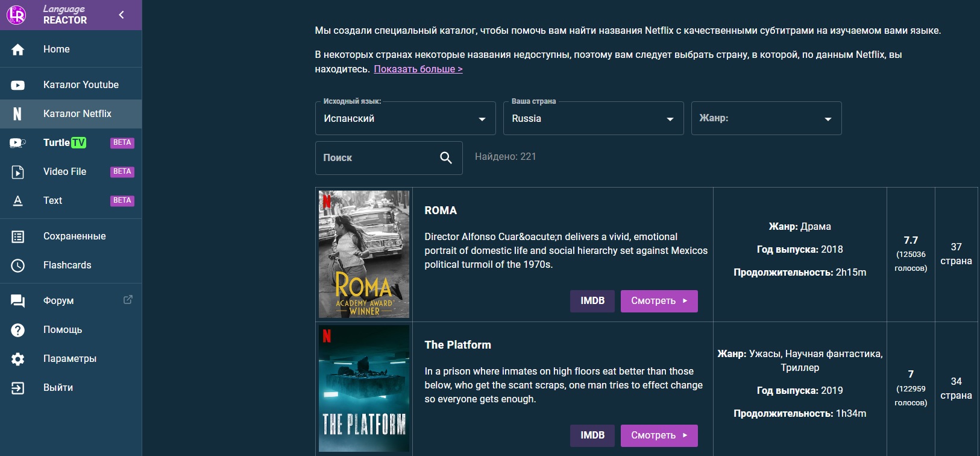
Task: Click Смотреть button for The Platform
Action: tap(659, 435)
